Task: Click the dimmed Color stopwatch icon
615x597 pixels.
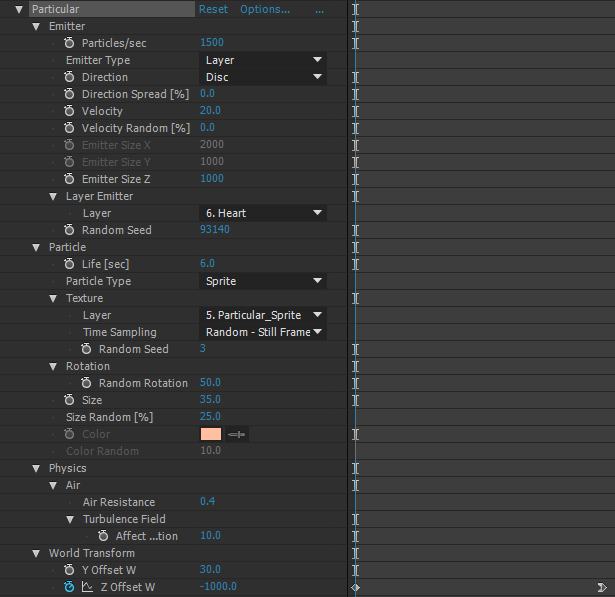Action: pyautogui.click(x=69, y=434)
